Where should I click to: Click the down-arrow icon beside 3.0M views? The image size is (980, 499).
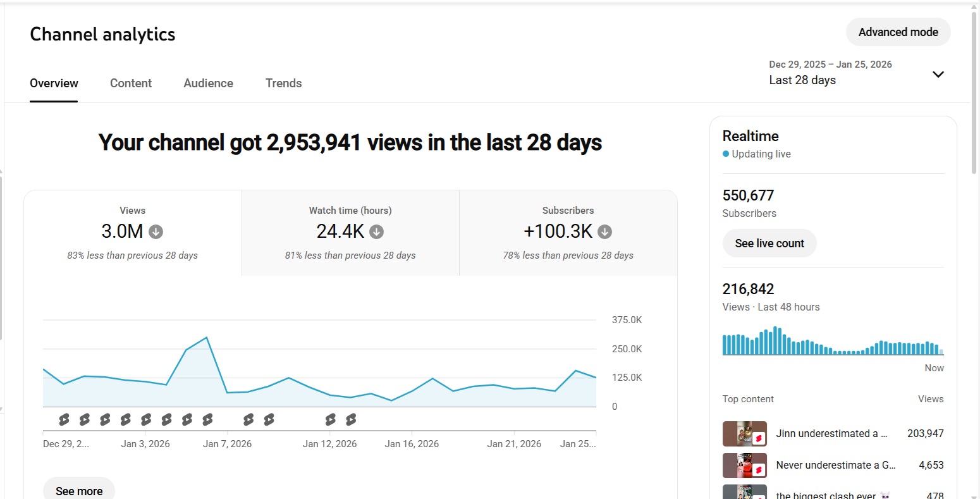coord(156,232)
